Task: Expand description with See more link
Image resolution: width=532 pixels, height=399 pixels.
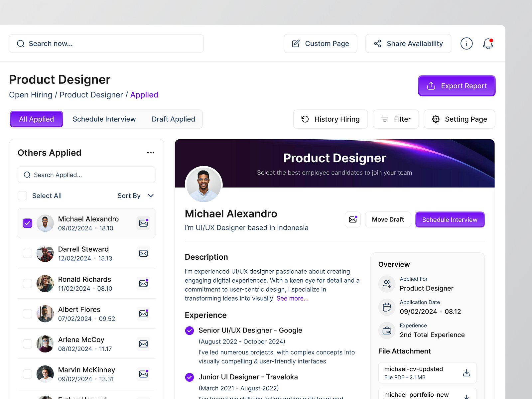Action: 292,298
